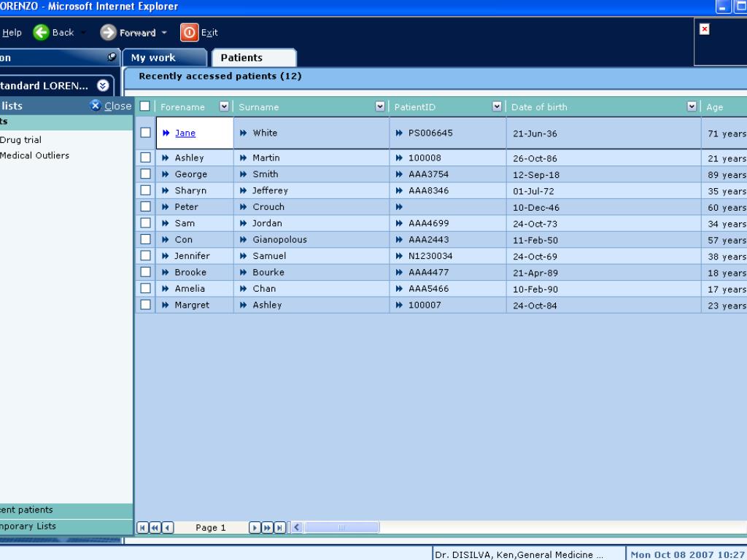The width and height of the screenshot is (747, 560).
Task: Click double-arrow icon next to surname Gianopolous
Action: pyautogui.click(x=244, y=239)
